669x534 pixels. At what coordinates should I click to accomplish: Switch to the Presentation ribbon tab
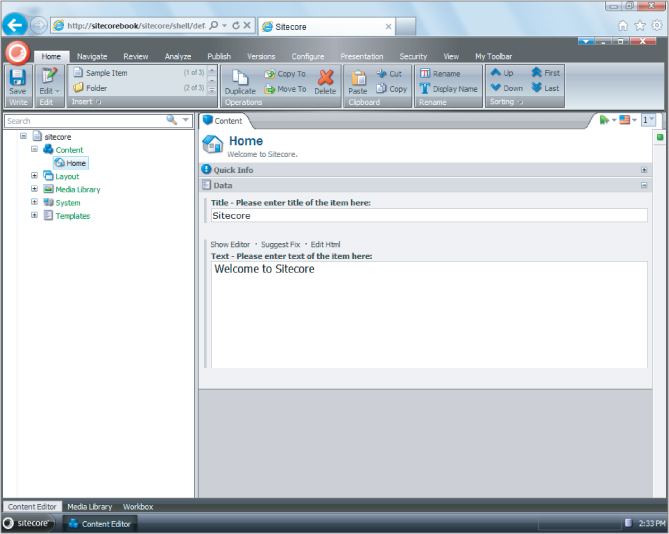click(361, 57)
